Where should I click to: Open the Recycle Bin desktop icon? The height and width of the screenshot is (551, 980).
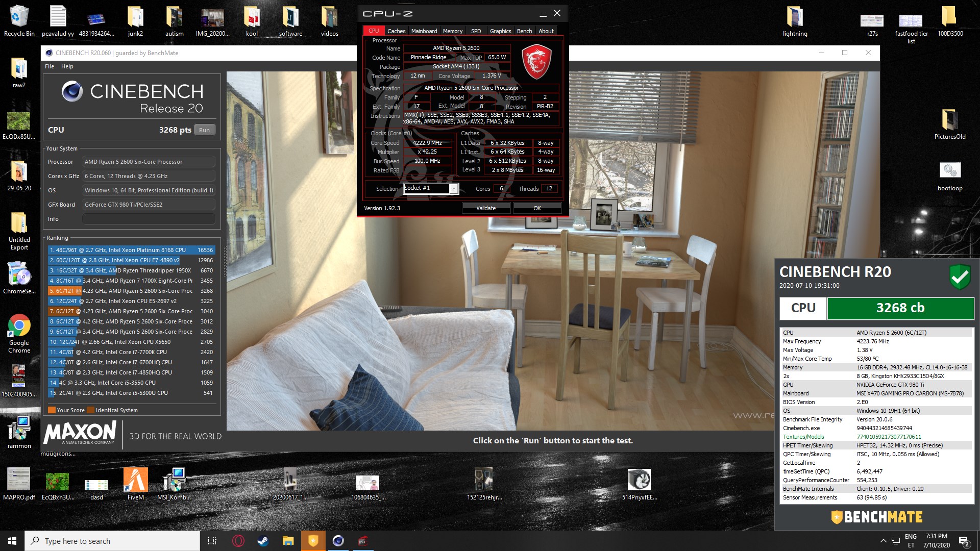[x=19, y=20]
